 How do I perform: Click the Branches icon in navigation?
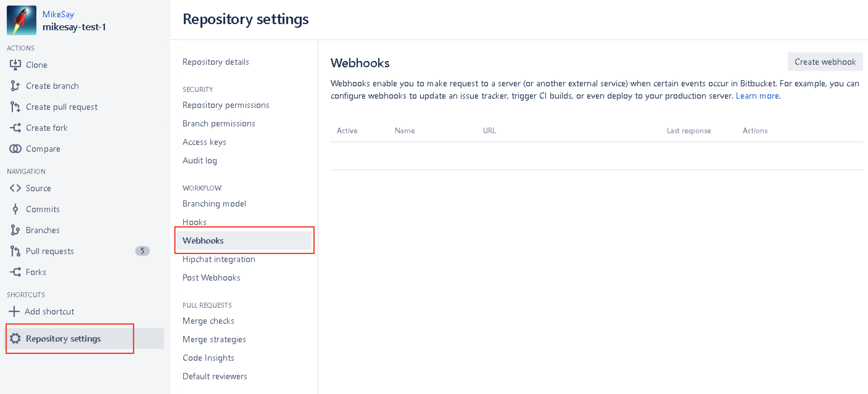coord(15,230)
